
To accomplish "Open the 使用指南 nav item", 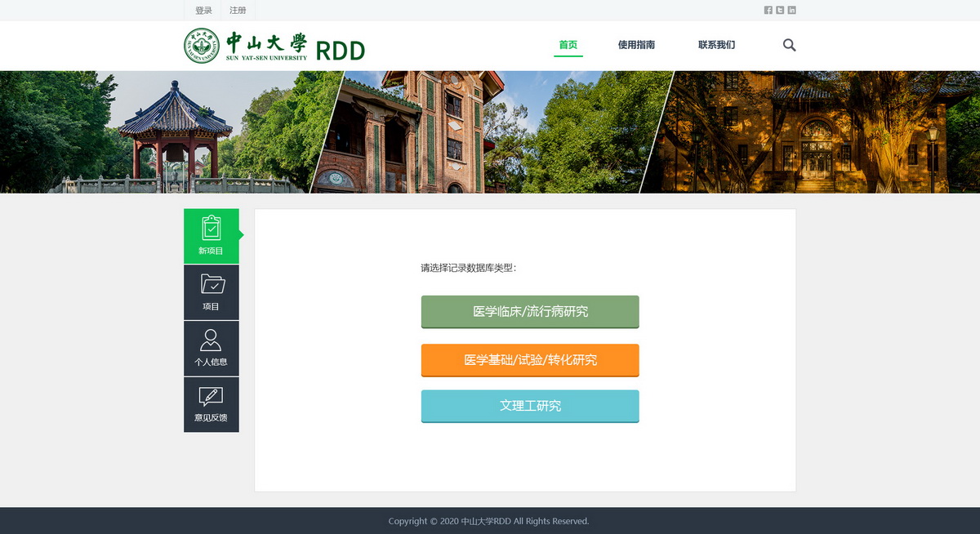I will (636, 45).
